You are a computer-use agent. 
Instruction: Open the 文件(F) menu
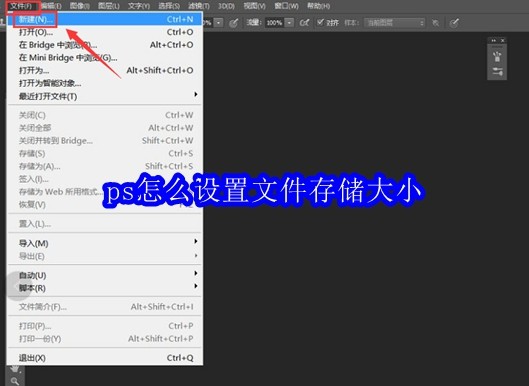tap(22, 6)
